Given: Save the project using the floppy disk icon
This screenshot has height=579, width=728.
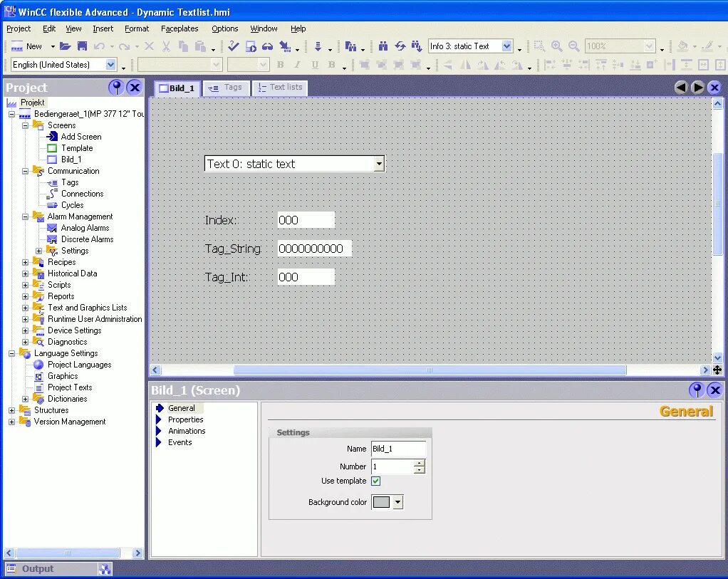Looking at the screenshot, I should (x=82, y=46).
